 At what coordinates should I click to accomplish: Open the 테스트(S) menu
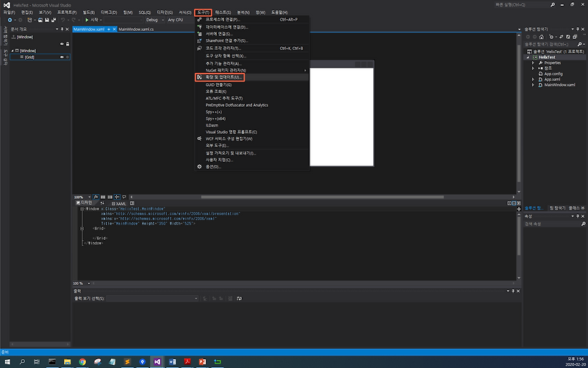223,13
